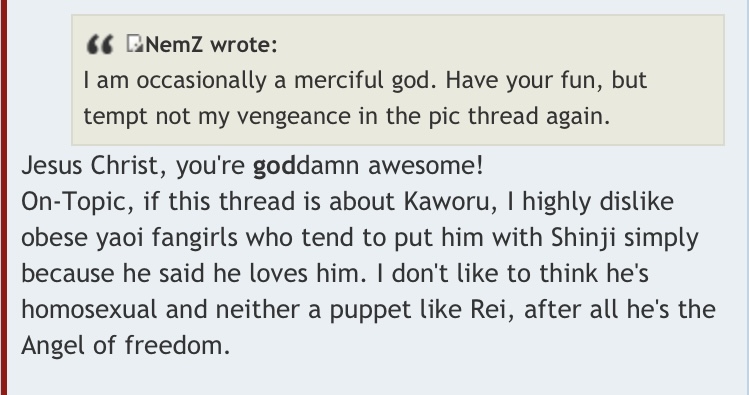This screenshot has height=395, width=749.
Task: Click the phrase "yaoi fangirls" in the post
Action: click(167, 238)
